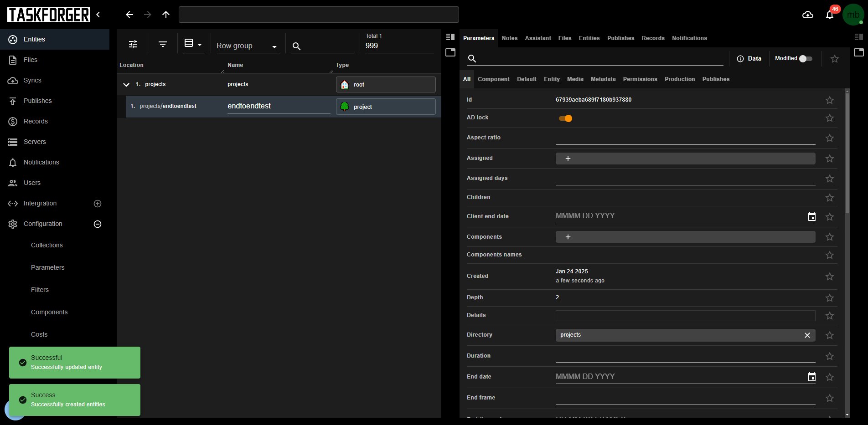
Task: Switch to the Records tab in details panel
Action: 653,38
